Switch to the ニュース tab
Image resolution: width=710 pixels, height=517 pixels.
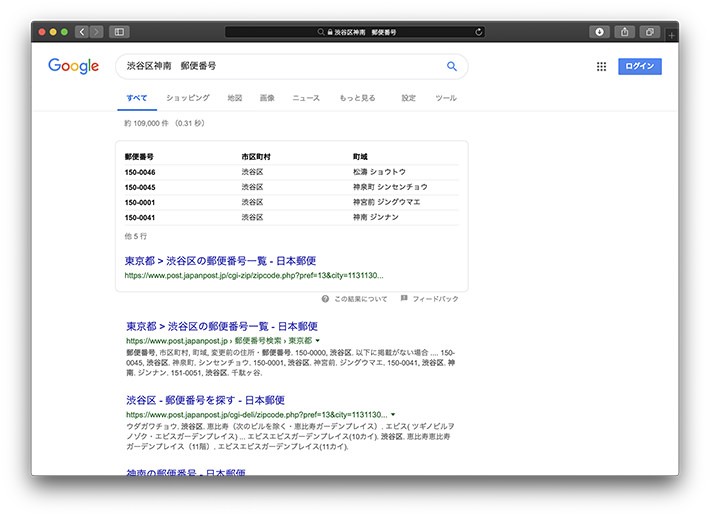[306, 98]
